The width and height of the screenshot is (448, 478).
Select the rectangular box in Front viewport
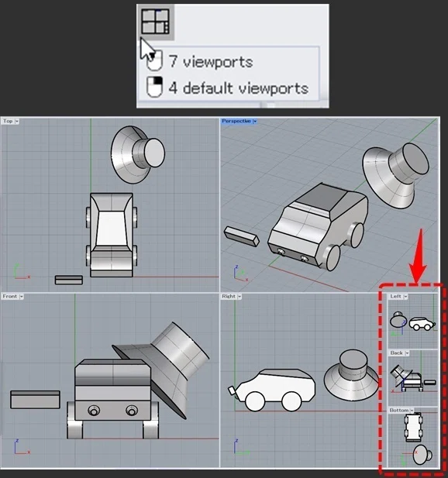pyautogui.click(x=35, y=400)
